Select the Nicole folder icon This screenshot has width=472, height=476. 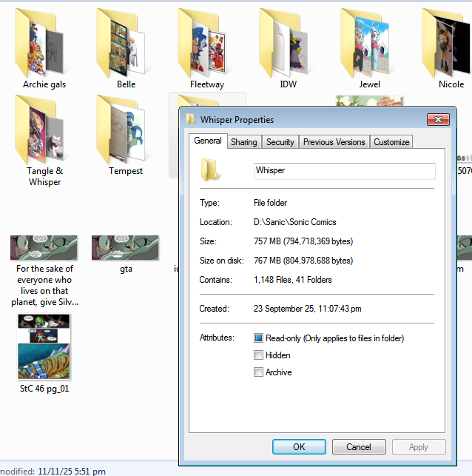pyautogui.click(x=446, y=42)
